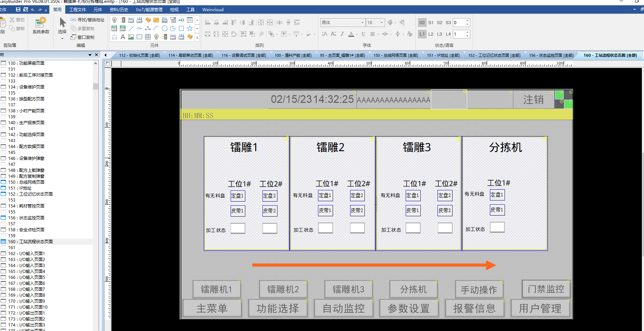Expand the element gallery with the more arrow

click(x=197, y=37)
